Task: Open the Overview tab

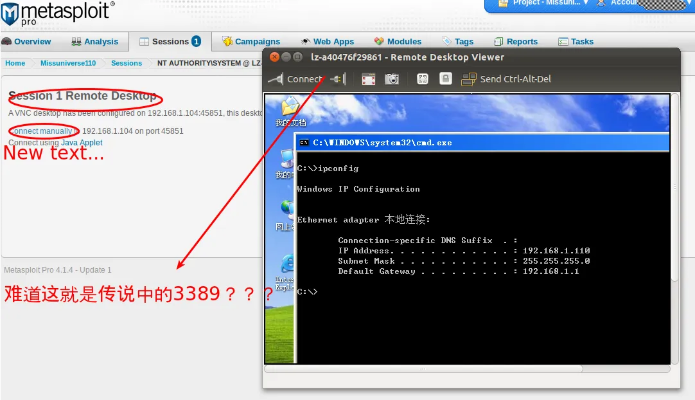Action: [x=26, y=42]
